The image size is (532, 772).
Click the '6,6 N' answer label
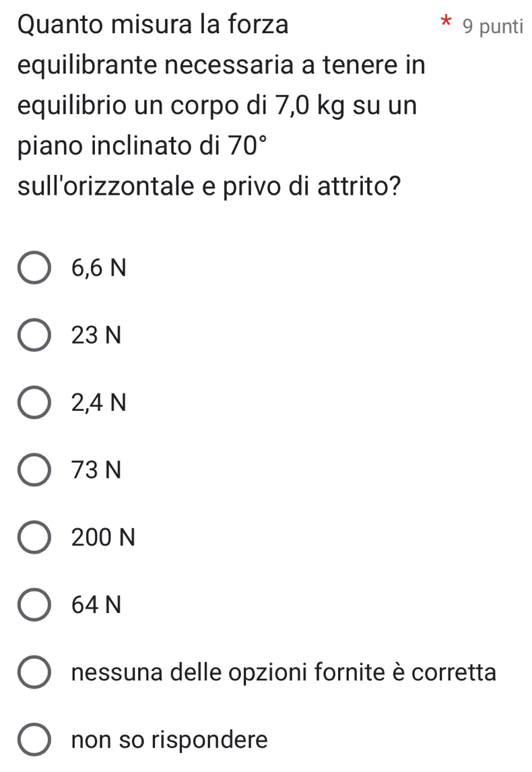(x=99, y=268)
